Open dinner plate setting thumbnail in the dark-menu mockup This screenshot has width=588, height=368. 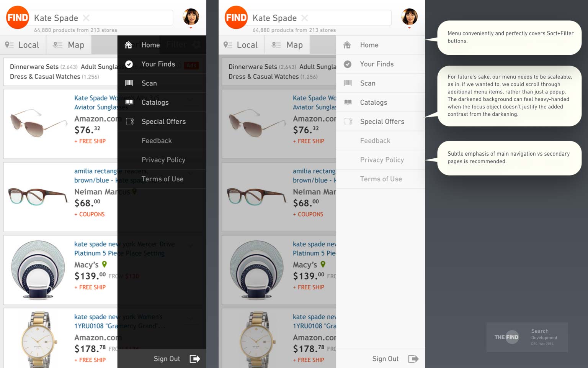(38, 270)
